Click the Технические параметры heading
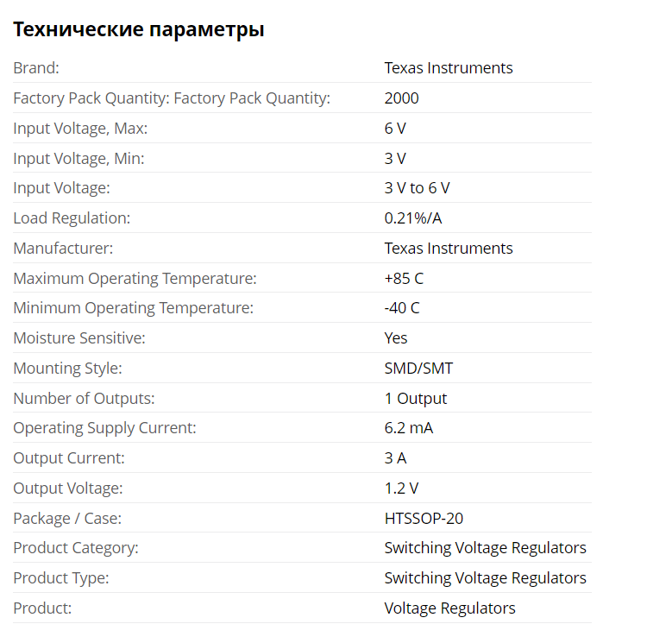 (x=138, y=30)
